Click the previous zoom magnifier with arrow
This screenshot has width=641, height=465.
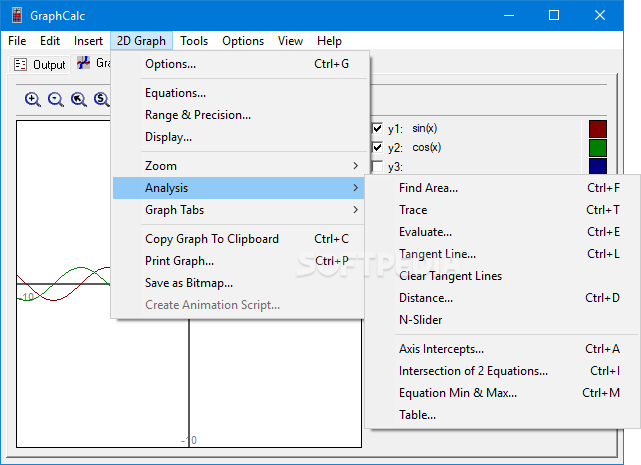click(x=78, y=99)
